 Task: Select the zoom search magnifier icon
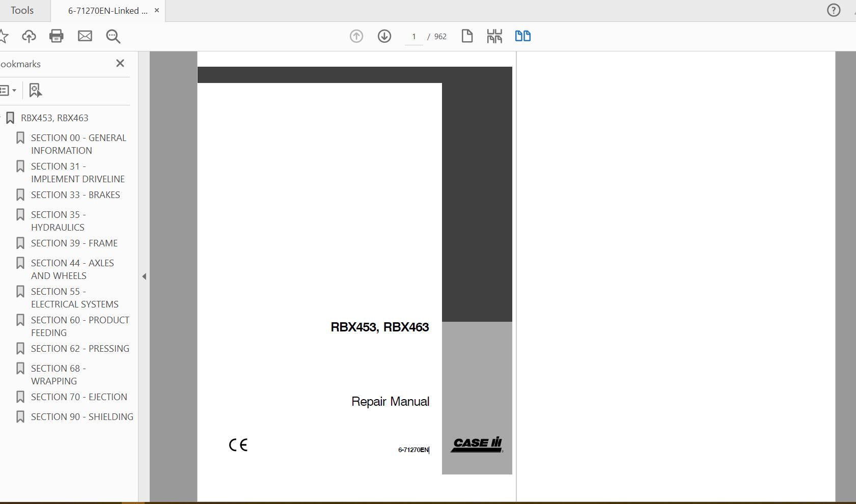pyautogui.click(x=113, y=36)
